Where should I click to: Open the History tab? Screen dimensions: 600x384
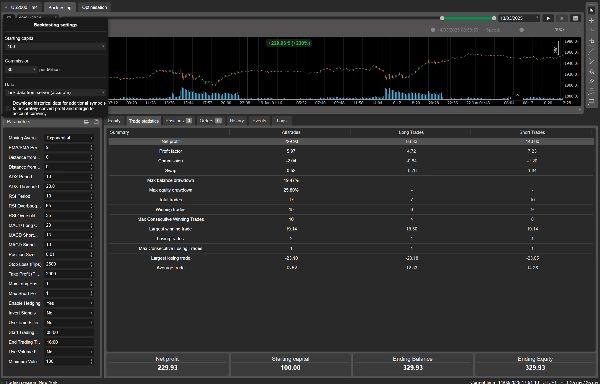point(237,121)
